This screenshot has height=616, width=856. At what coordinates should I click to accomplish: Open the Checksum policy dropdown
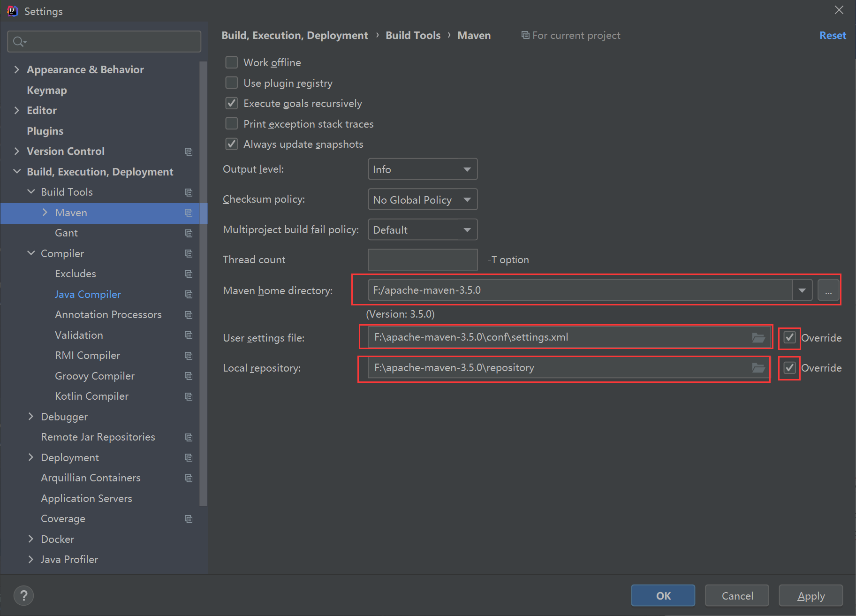pos(423,199)
